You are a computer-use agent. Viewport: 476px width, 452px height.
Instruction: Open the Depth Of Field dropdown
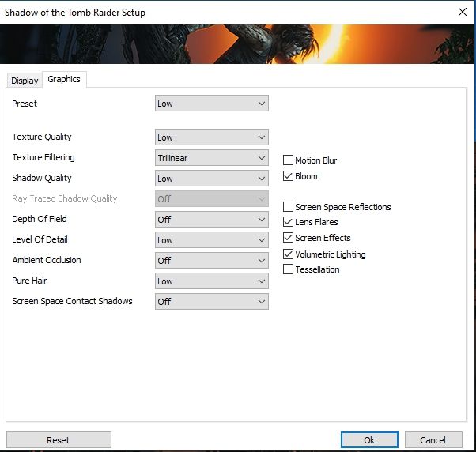212,220
